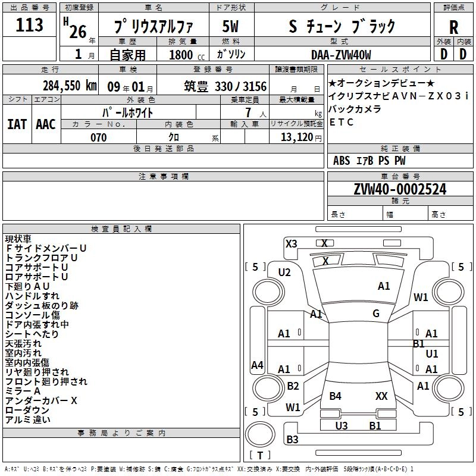Screen dimensions: 476x476
Task: Select the evaluation grade R box
Action: 453,27
